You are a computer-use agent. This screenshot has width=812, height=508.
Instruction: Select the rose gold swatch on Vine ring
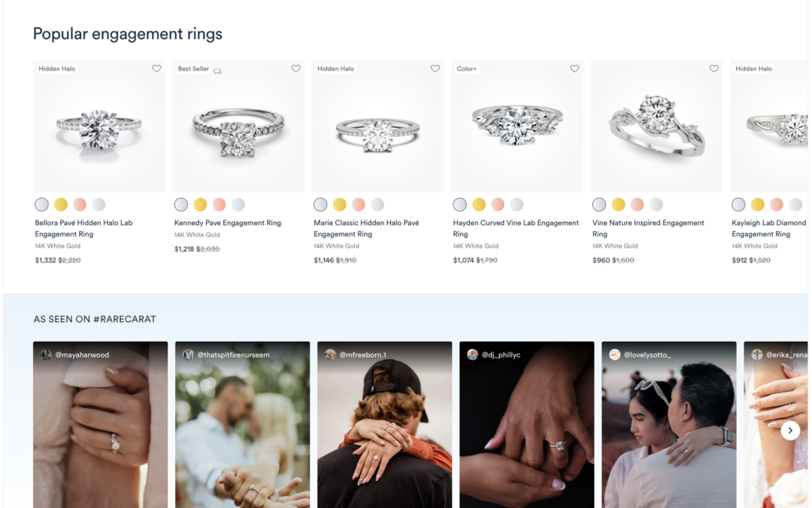pos(637,203)
